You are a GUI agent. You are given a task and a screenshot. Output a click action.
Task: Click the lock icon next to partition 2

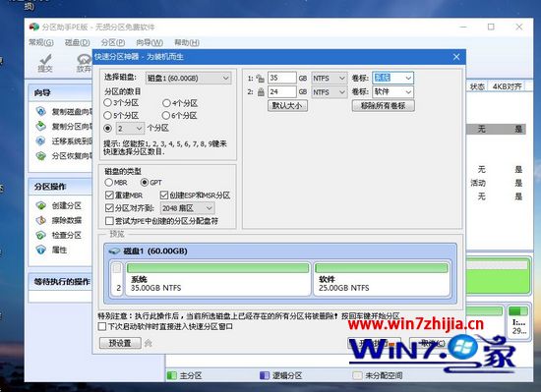tap(261, 92)
